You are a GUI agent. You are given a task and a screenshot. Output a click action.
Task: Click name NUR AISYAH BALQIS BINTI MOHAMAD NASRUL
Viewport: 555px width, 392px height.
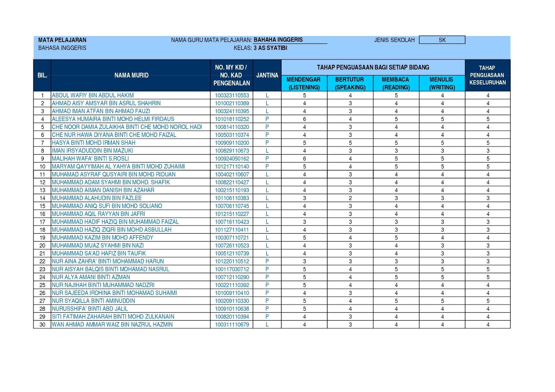(x=111, y=269)
